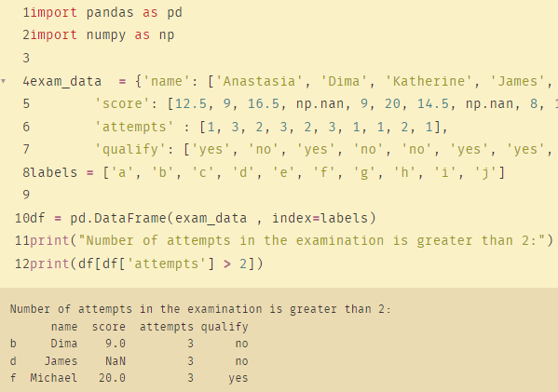Screen dimensions: 558x392
Task: Click the 'j' string in the labels list
Action: [485, 172]
